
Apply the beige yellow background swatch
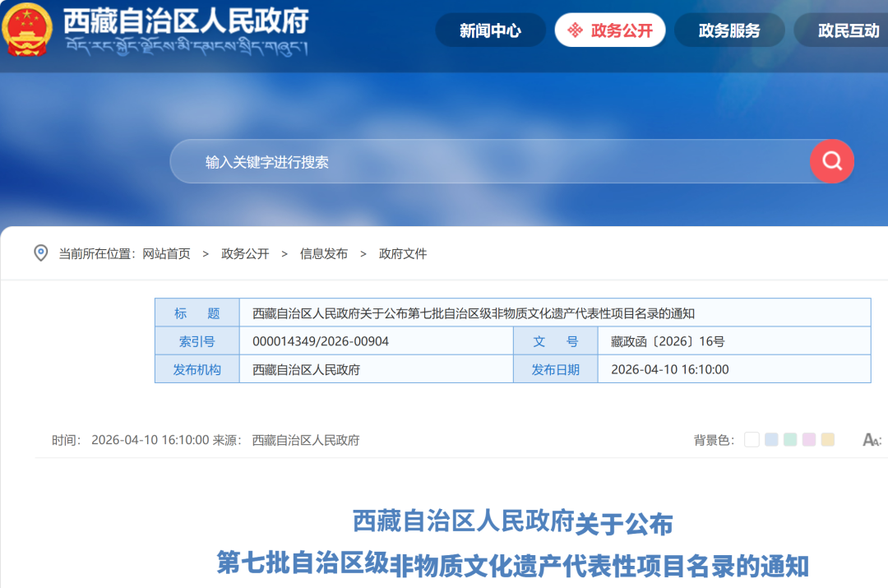827,440
